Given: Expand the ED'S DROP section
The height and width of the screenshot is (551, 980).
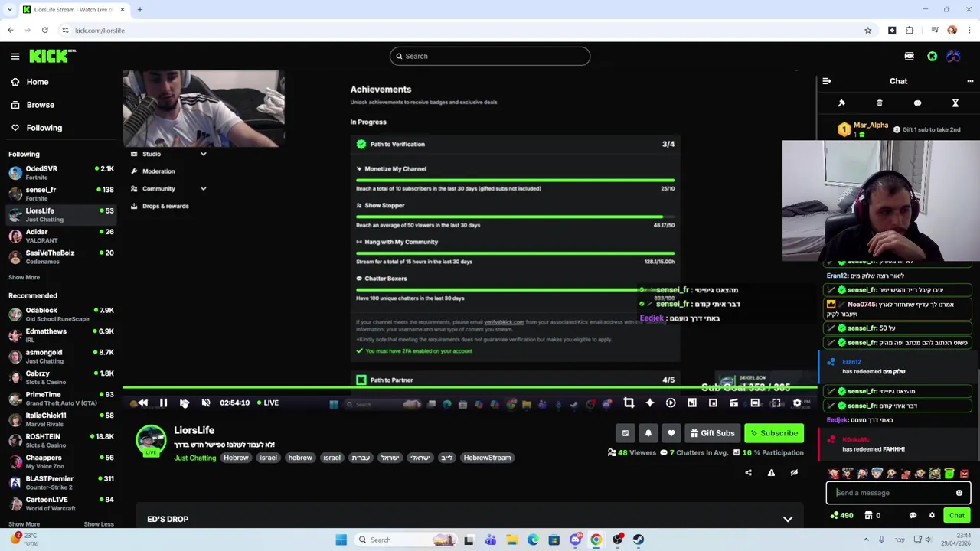Looking at the screenshot, I should click(788, 520).
